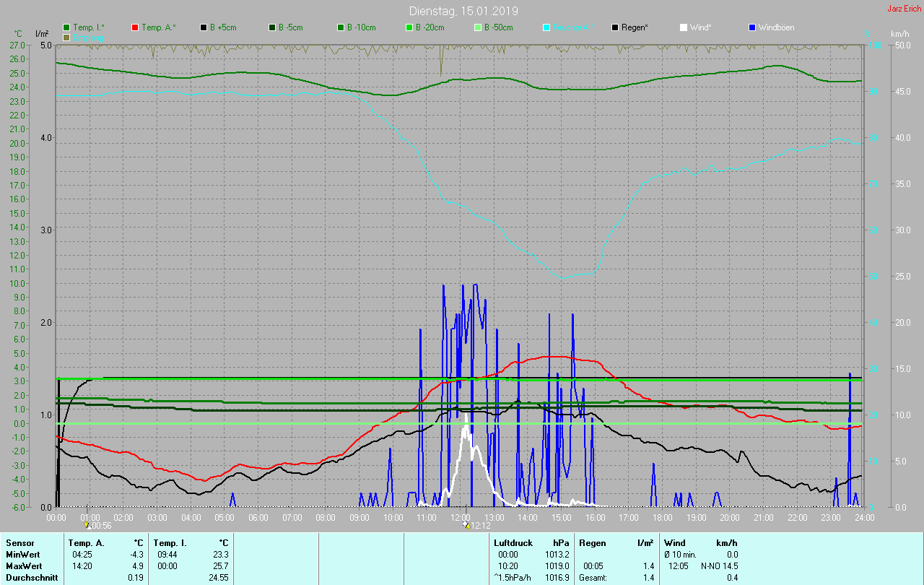Click the chart title date Dienstag, 15.01.2019
Image resolution: width=924 pixels, height=585 pixels.
coord(463,11)
